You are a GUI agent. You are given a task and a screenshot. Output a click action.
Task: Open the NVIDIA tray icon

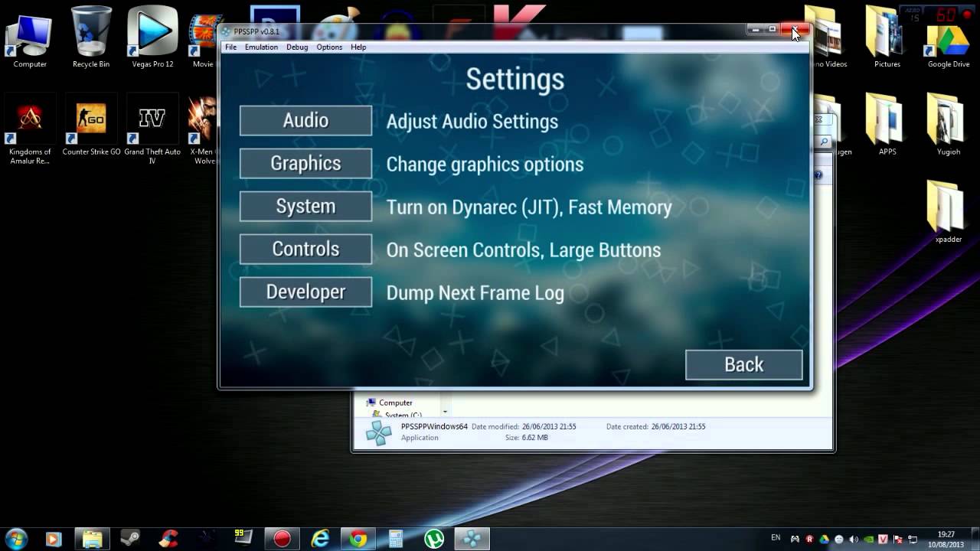coord(869,539)
